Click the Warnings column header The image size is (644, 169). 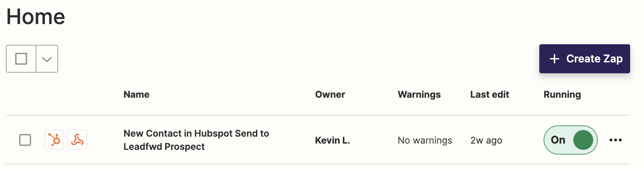coord(419,95)
